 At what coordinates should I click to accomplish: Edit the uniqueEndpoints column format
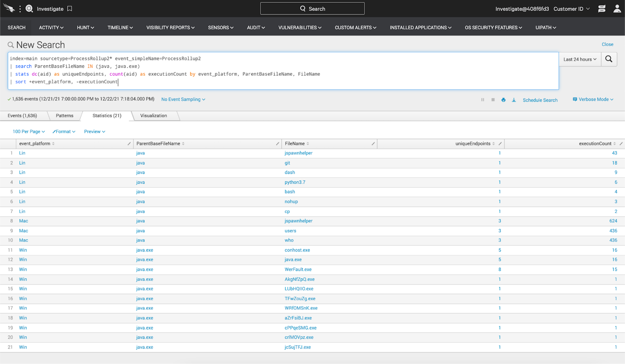(500, 144)
